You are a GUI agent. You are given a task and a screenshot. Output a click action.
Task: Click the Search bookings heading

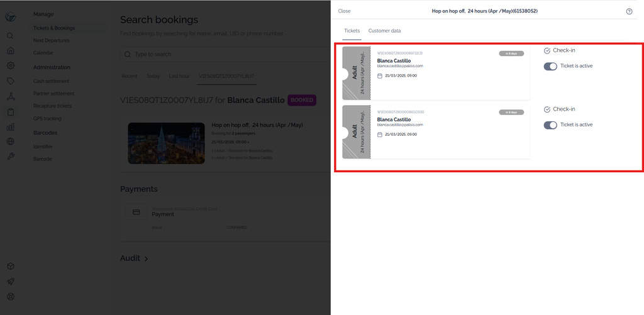click(159, 19)
